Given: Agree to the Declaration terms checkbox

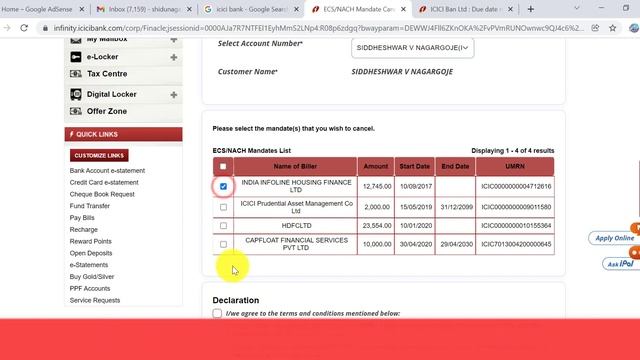Looking at the screenshot, I should click(x=217, y=313).
